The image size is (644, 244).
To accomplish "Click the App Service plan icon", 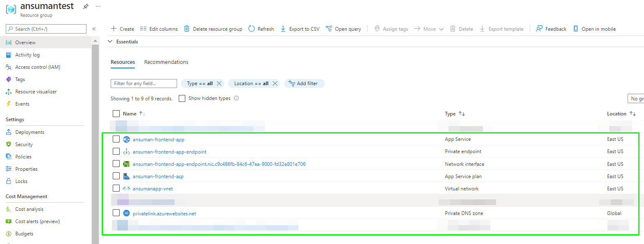I will [x=126, y=176].
